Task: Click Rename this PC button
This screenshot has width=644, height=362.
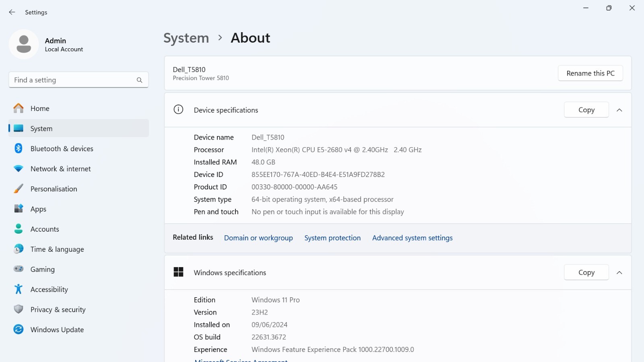Action: [x=590, y=73]
